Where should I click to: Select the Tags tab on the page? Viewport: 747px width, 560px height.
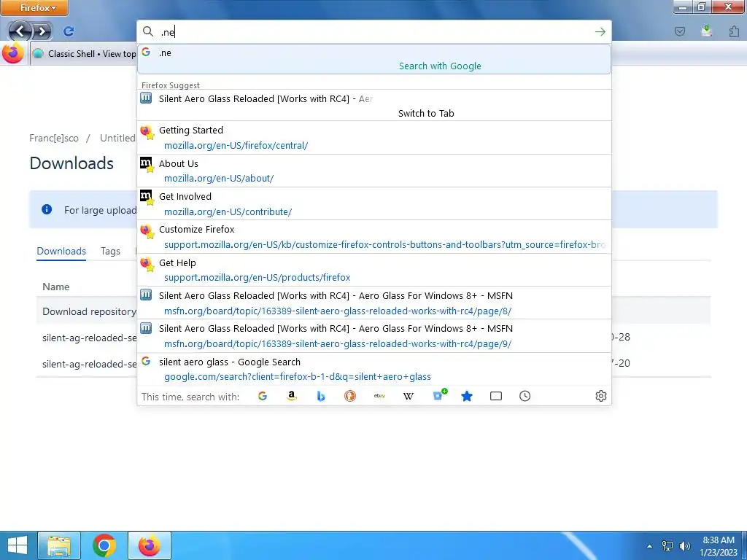(110, 251)
